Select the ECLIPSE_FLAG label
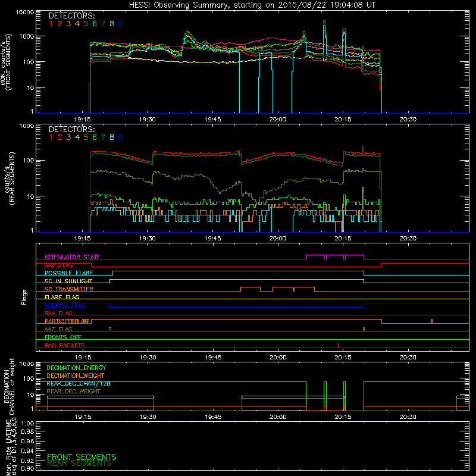Screen dimensions: 476x476 click(65, 305)
